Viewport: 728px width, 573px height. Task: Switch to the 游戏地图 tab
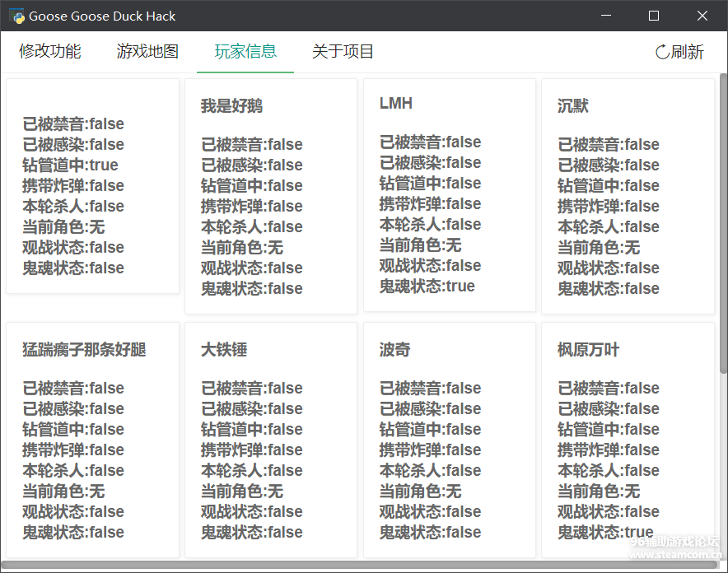pyautogui.click(x=147, y=52)
